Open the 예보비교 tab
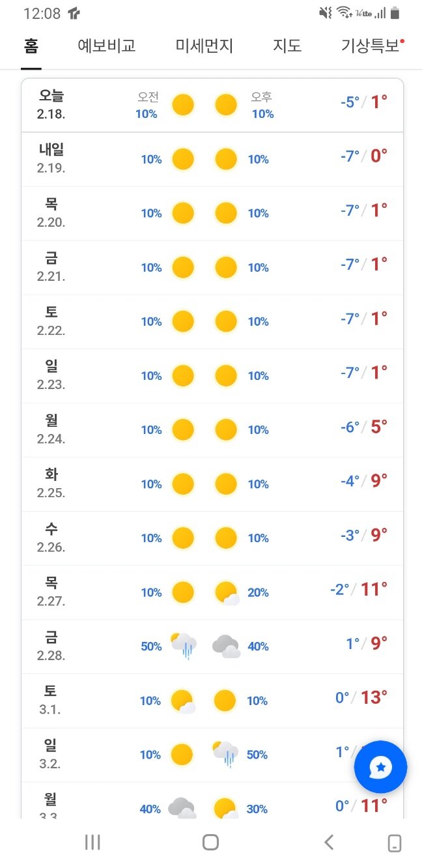422x868 pixels. (106, 46)
